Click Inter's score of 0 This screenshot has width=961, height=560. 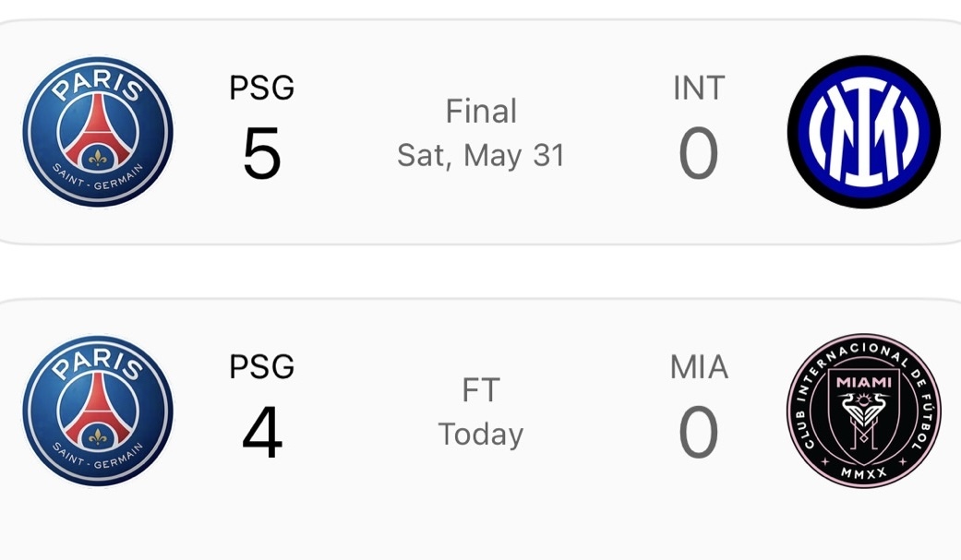(x=698, y=154)
